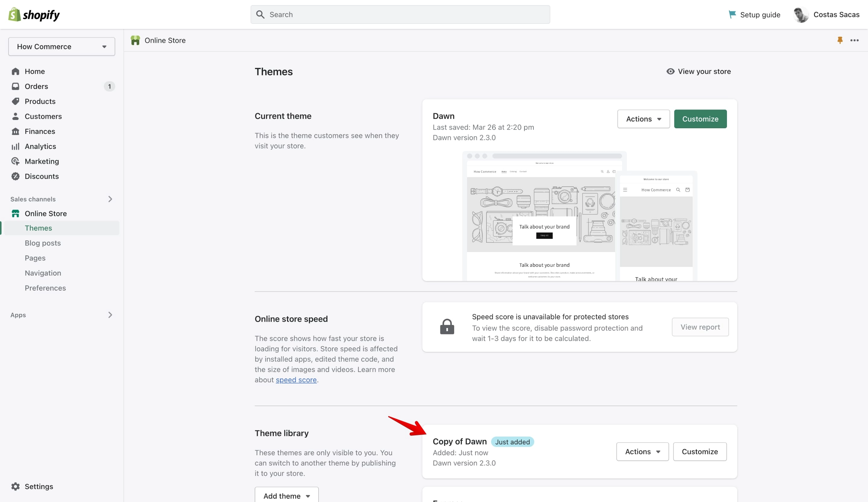Open the three-dot more options menu
Image resolution: width=868 pixels, height=502 pixels.
pyautogui.click(x=854, y=40)
